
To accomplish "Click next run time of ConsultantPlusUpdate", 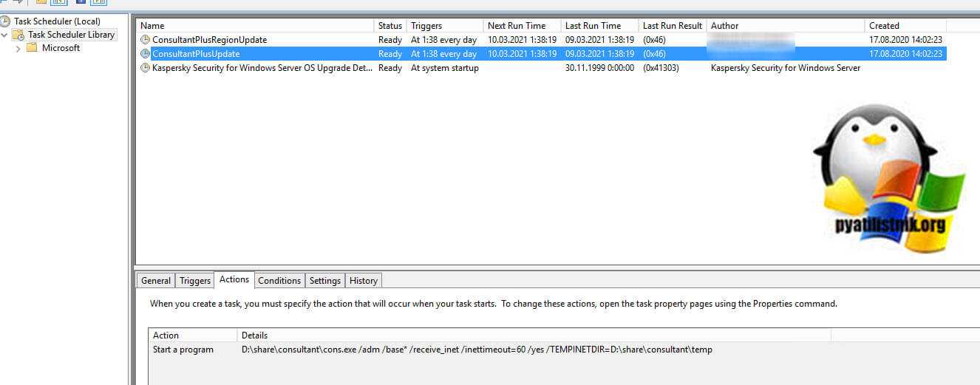I will point(522,54).
